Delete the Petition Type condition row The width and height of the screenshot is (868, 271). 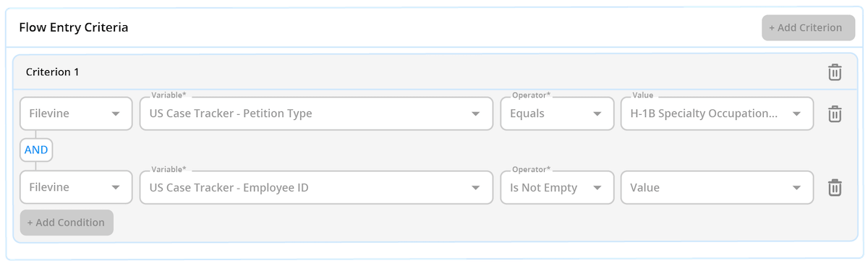tap(835, 113)
